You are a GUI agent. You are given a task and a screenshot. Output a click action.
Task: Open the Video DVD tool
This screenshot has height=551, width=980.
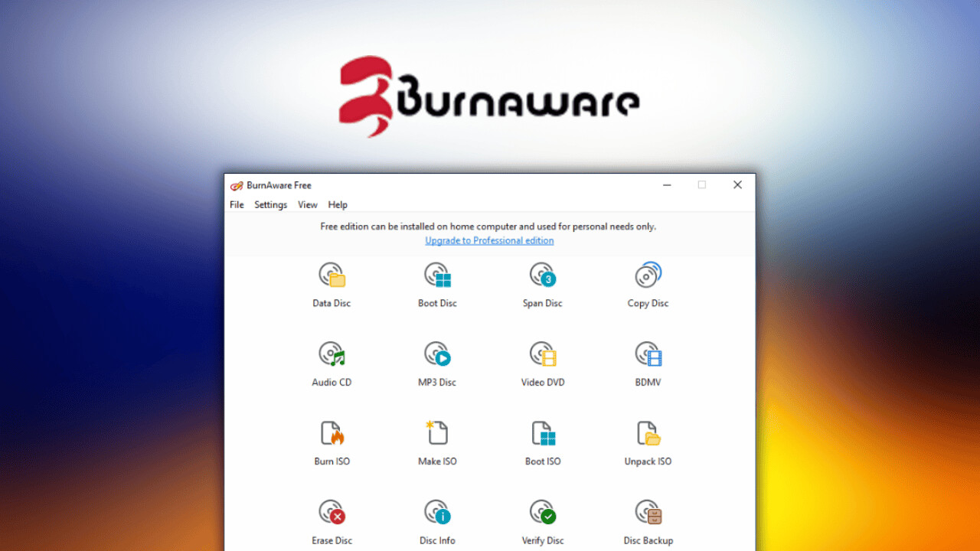coord(542,355)
